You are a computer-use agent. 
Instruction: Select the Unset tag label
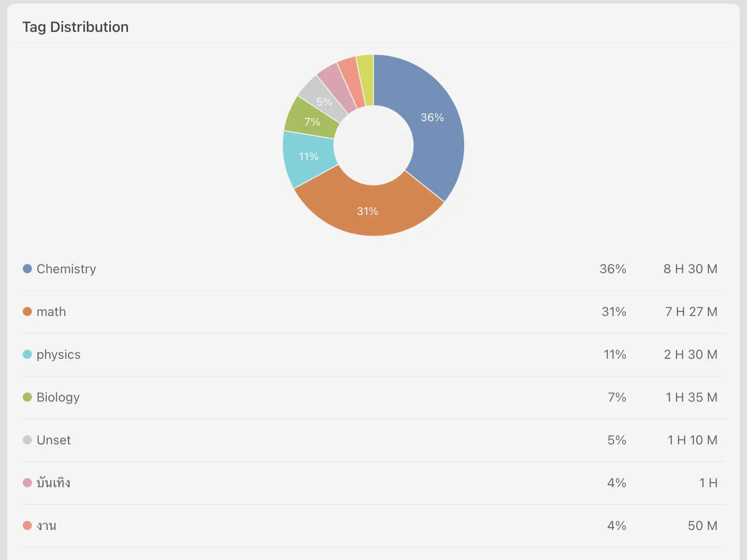54,440
